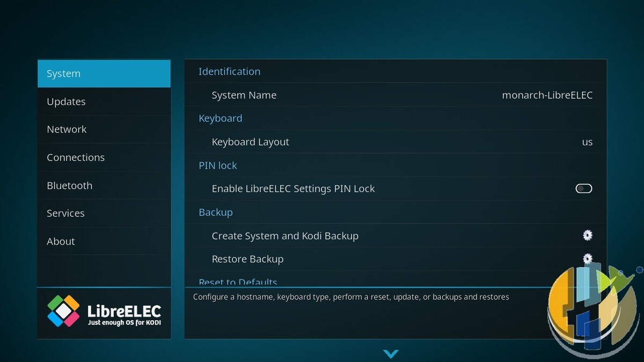Click the 'Just enough OS for KODI' tagline
This screenshot has height=362, width=644.
[x=124, y=323]
